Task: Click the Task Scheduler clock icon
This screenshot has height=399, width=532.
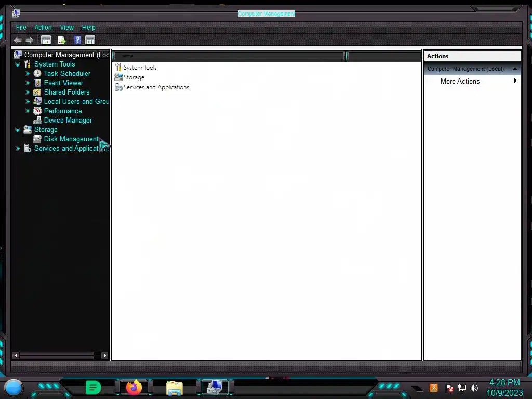Action: click(37, 73)
